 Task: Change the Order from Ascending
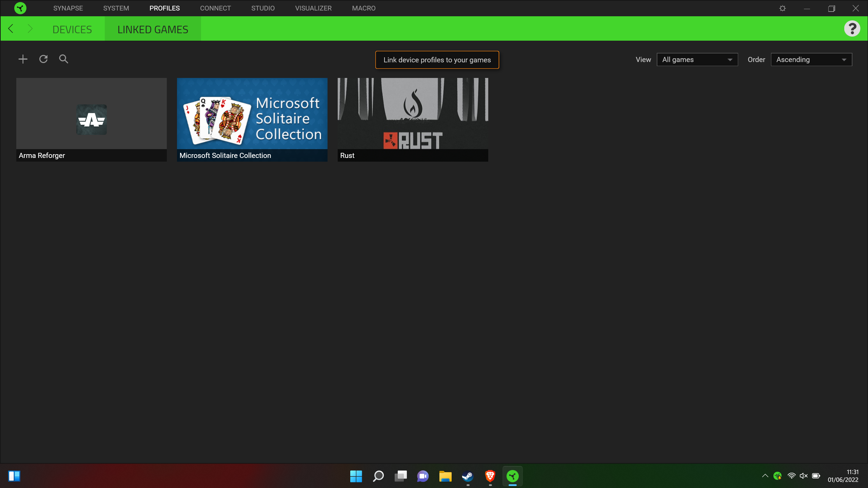point(811,59)
